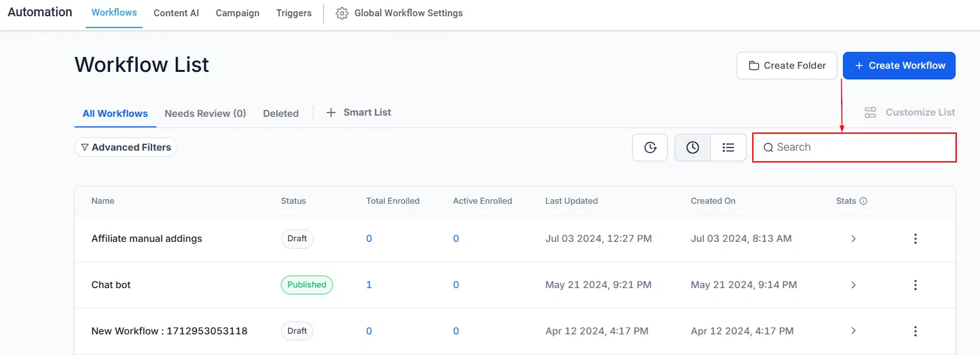This screenshot has width=980, height=355.
Task: Open Advanced Filters
Action: 126,147
